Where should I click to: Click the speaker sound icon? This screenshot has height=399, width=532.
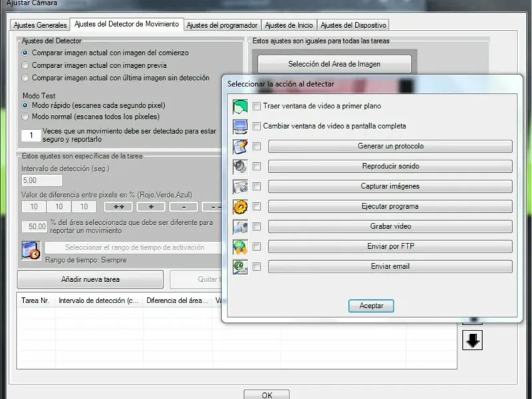coord(240,167)
